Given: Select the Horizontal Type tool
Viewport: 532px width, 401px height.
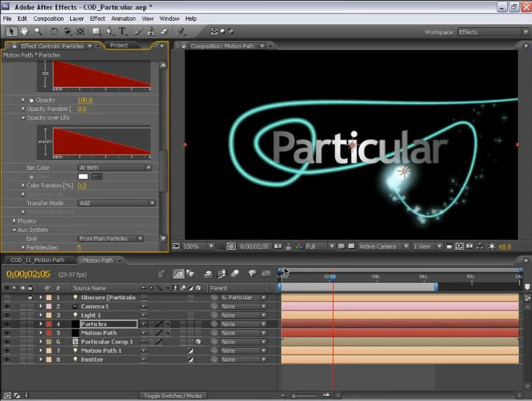Looking at the screenshot, I should pyautogui.click(x=122, y=31).
